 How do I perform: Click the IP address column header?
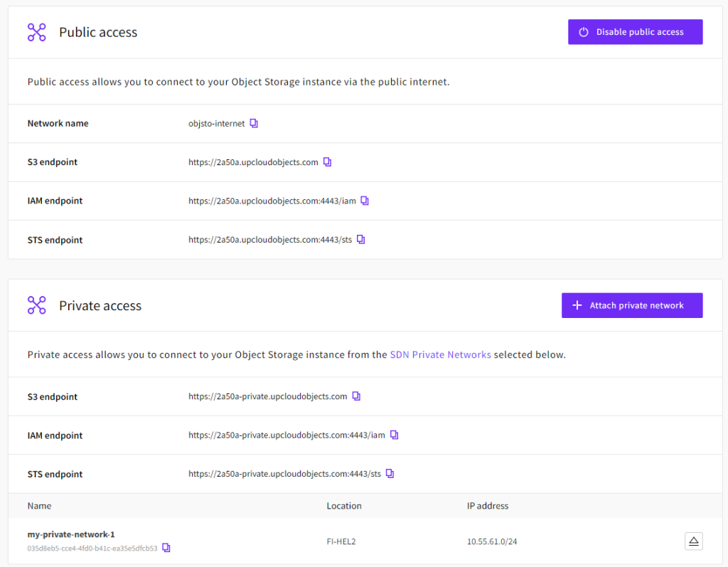[x=488, y=506]
